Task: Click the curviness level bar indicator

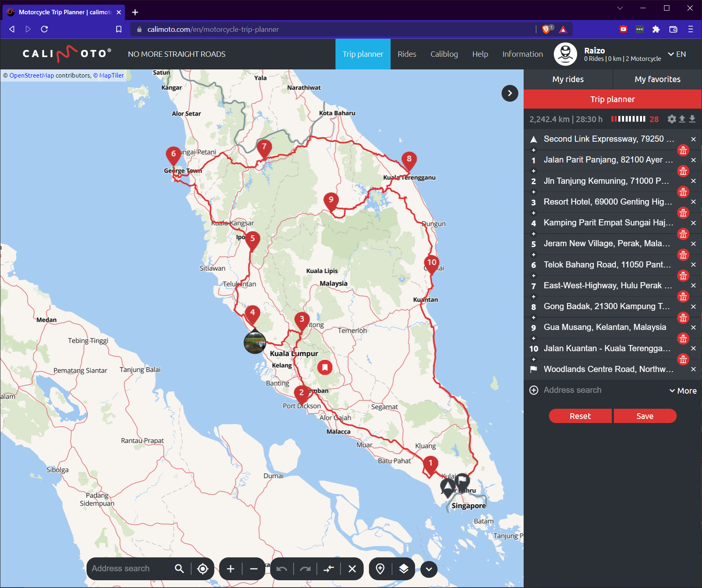Action: point(628,119)
